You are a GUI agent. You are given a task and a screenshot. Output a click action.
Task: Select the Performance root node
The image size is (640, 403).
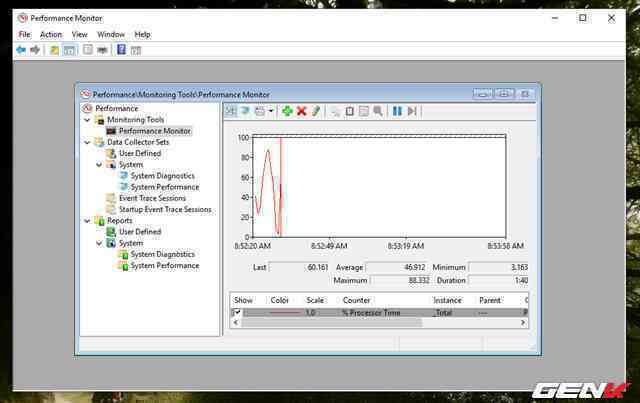(117, 109)
